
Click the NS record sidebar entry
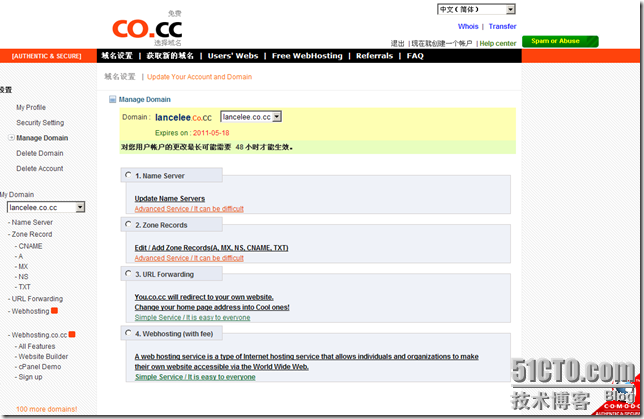click(23, 277)
